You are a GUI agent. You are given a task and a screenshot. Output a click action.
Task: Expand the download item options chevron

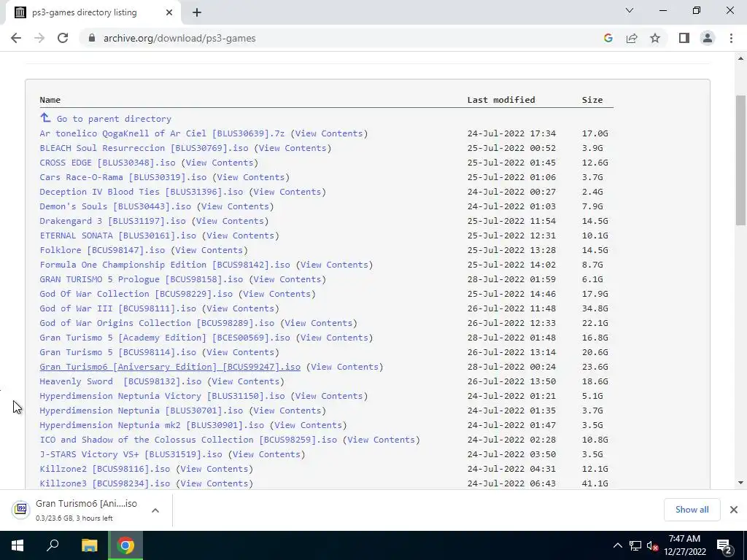(x=155, y=510)
